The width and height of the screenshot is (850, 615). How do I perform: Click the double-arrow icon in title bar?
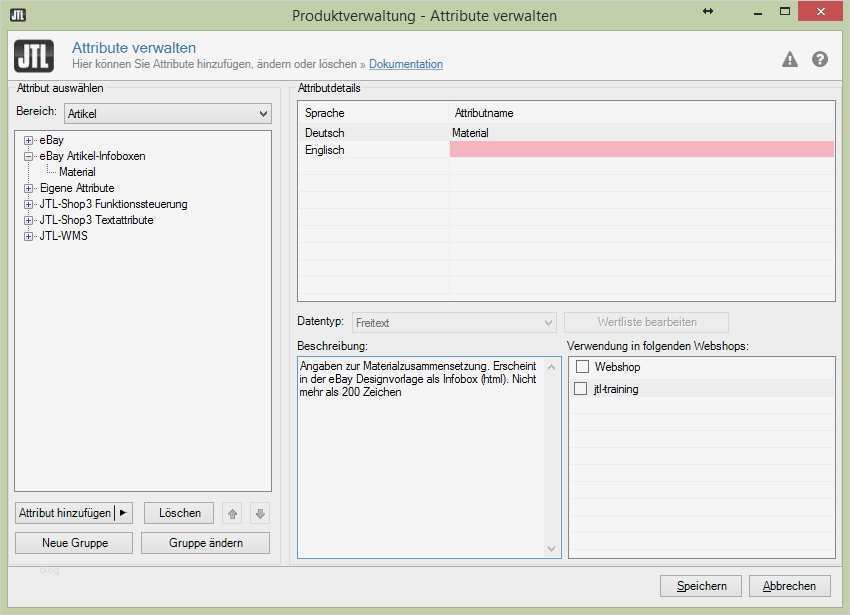click(x=708, y=11)
